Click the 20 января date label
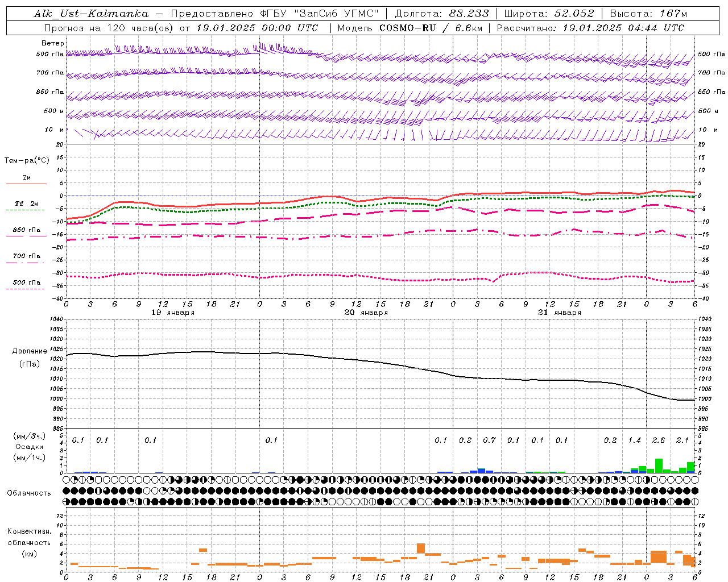 (x=366, y=313)
